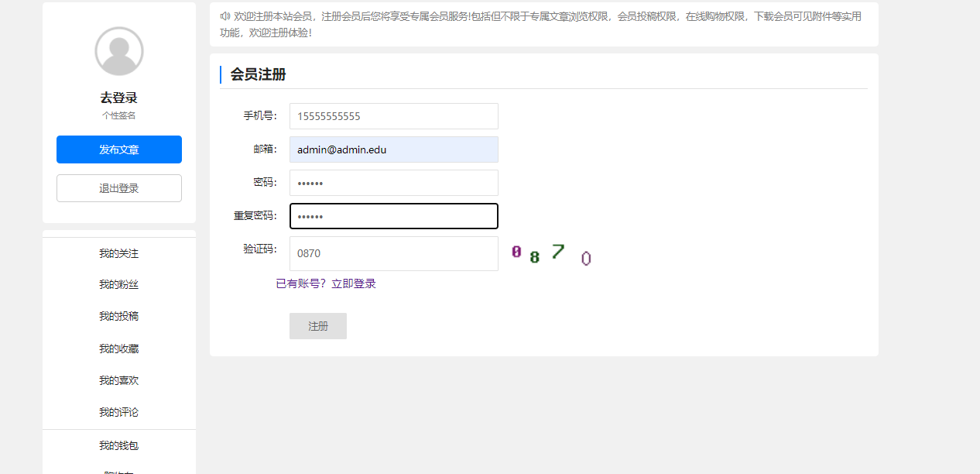This screenshot has width=980, height=474.
Task: Click the speaker announcement icon
Action: click(x=224, y=15)
